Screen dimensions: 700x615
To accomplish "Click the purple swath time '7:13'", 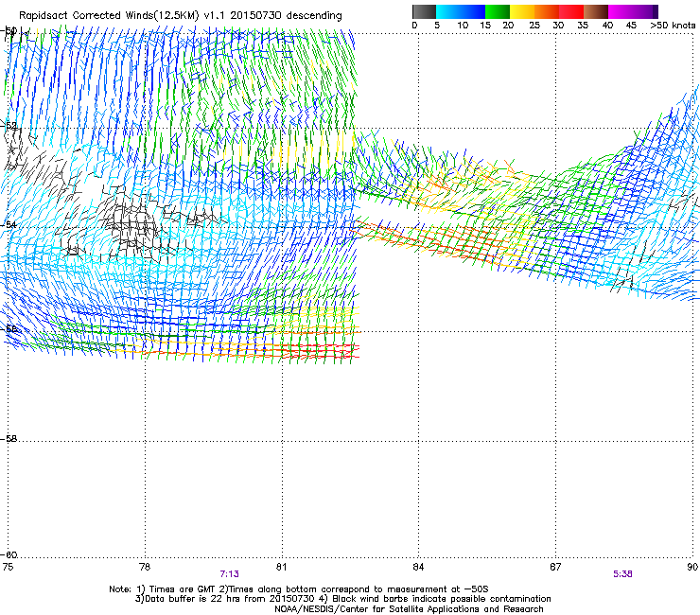I will click(230, 574).
